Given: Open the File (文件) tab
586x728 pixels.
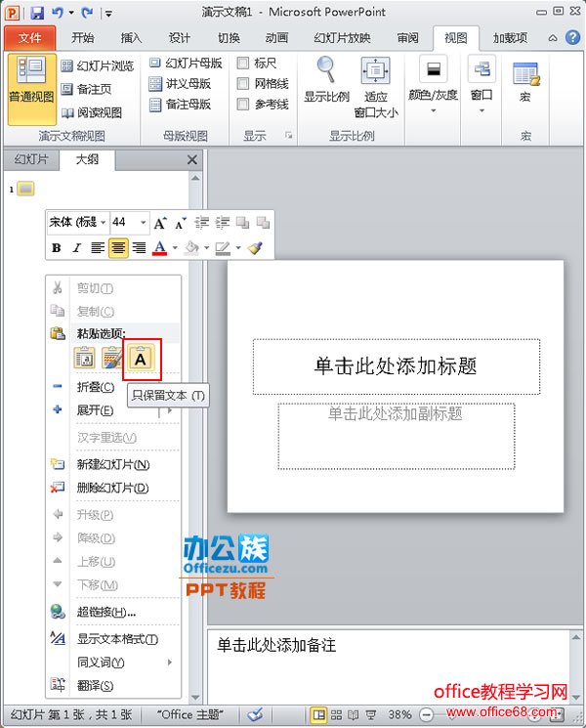Looking at the screenshot, I should 29,37.
